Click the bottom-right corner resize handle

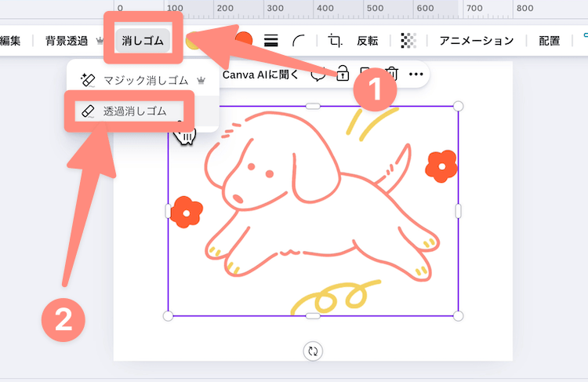point(458,316)
